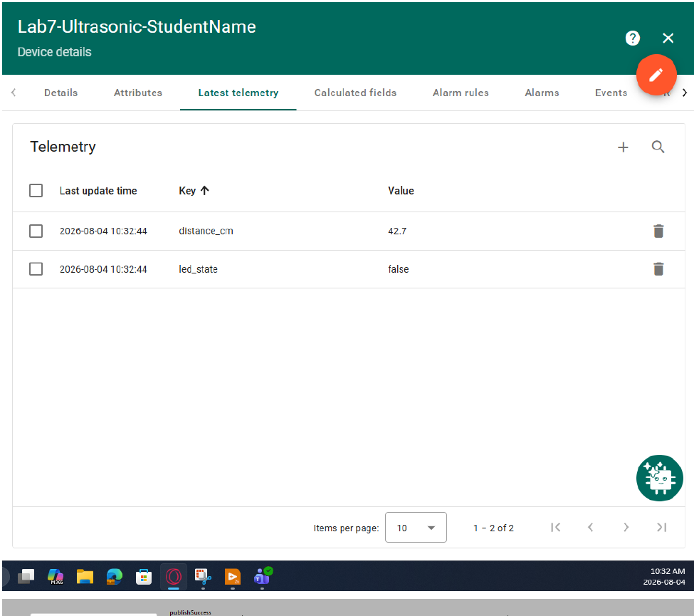Image resolution: width=694 pixels, height=616 pixels.
Task: Open Task View in the taskbar
Action: pyautogui.click(x=26, y=576)
